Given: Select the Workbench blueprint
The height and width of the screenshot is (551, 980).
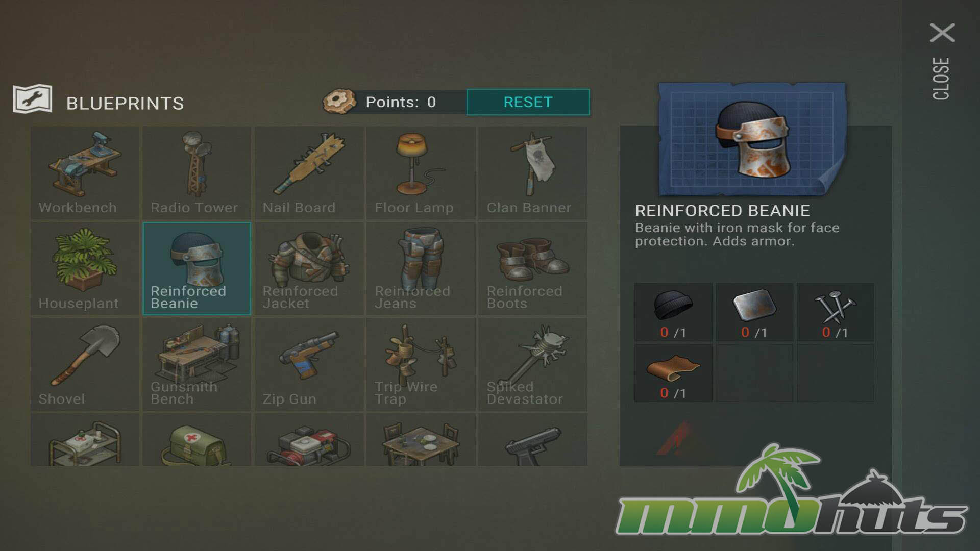Looking at the screenshot, I should pyautogui.click(x=85, y=173).
